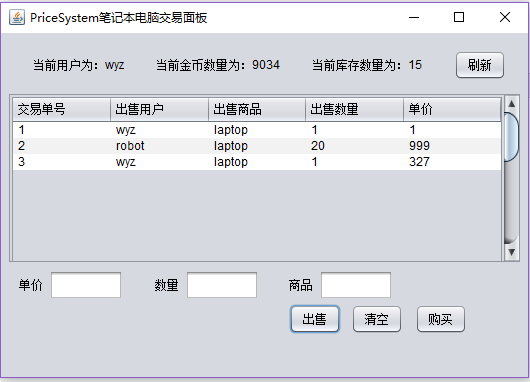Screen dimensions: 530x382
Task: Click the 出售 sell button
Action: (314, 319)
